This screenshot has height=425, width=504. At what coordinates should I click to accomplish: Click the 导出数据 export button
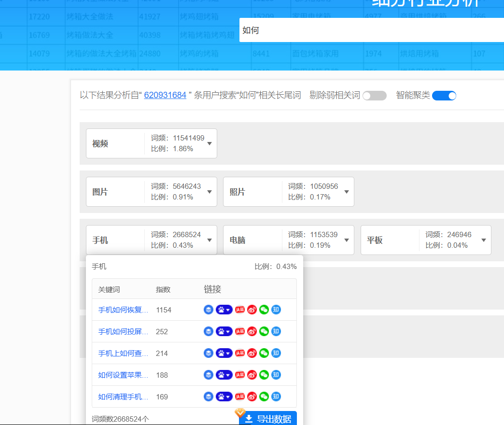(268, 419)
